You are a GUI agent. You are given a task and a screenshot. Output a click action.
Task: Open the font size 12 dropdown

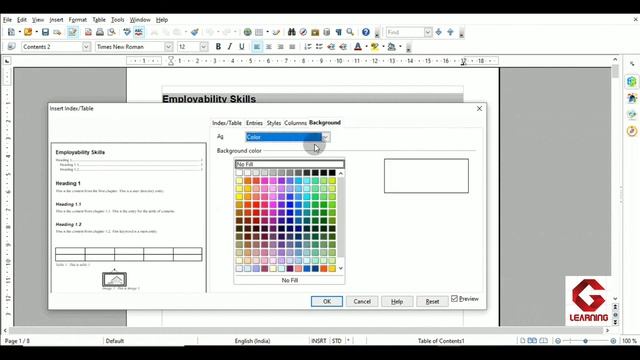coord(203,47)
